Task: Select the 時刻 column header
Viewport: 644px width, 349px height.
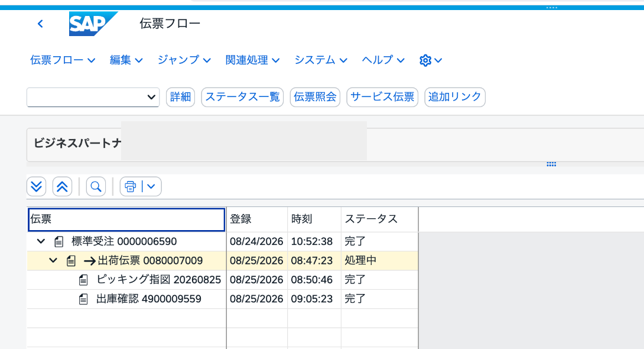Action: click(x=314, y=219)
